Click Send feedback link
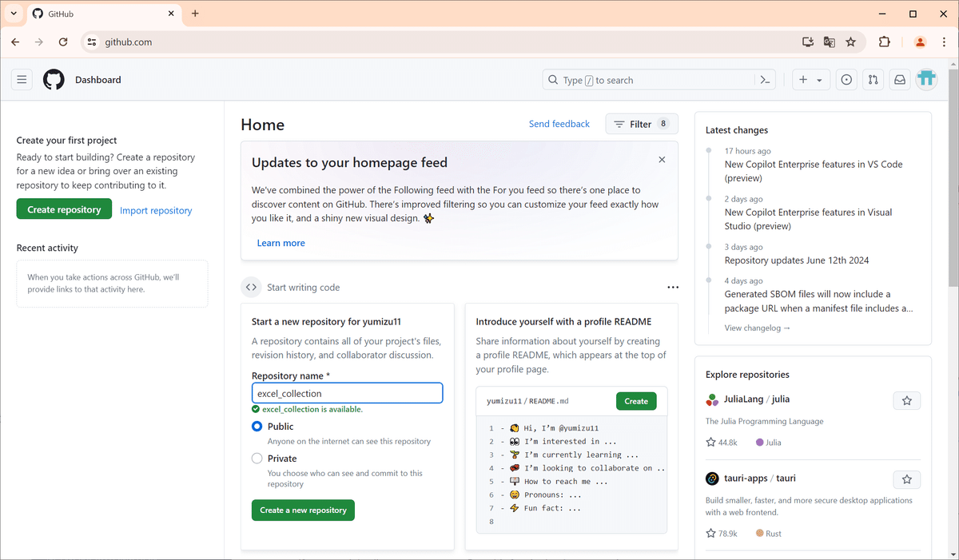This screenshot has height=560, width=959. [559, 124]
